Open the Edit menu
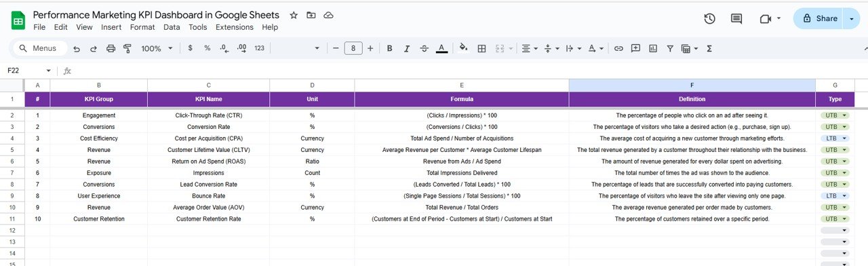This screenshot has height=266, width=868. [x=61, y=27]
